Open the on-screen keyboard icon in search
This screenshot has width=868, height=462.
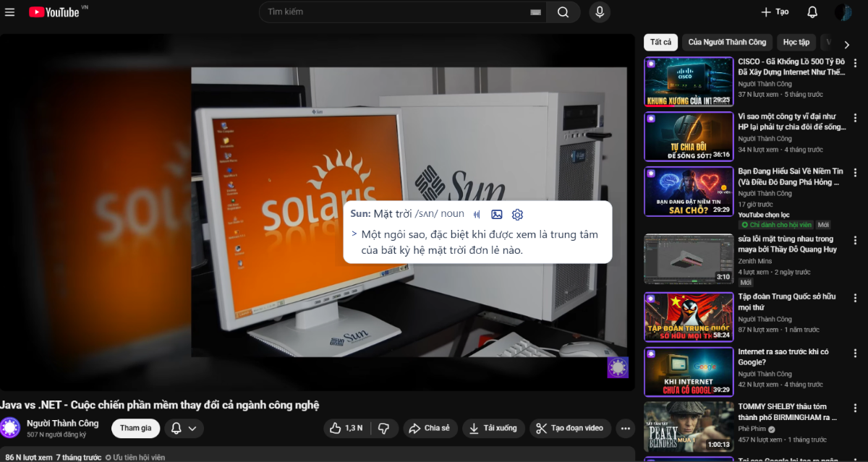tap(535, 12)
